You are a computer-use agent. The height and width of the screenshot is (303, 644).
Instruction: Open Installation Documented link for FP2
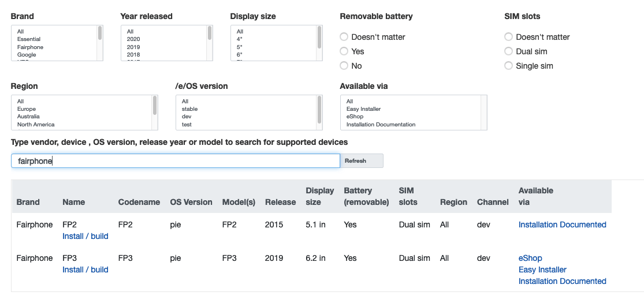point(562,225)
